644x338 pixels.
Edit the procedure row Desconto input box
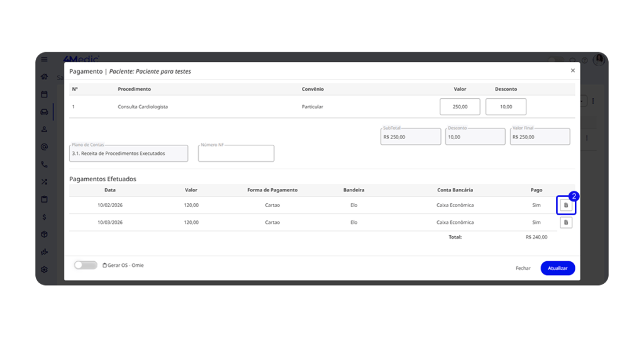point(506,107)
